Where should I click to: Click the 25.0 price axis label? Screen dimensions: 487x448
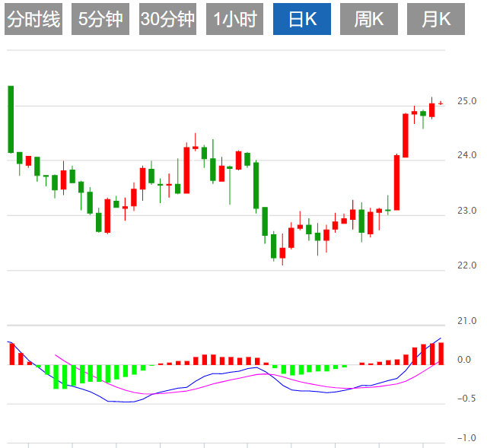coord(466,100)
